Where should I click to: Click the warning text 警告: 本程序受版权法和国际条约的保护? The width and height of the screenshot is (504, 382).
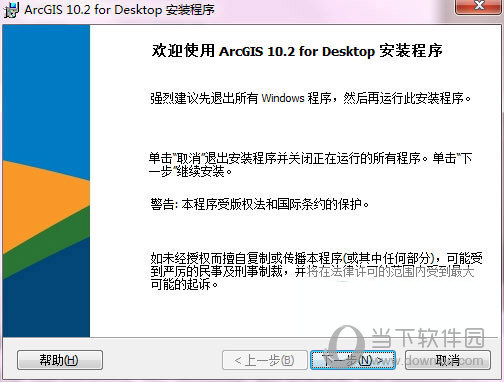(x=260, y=204)
